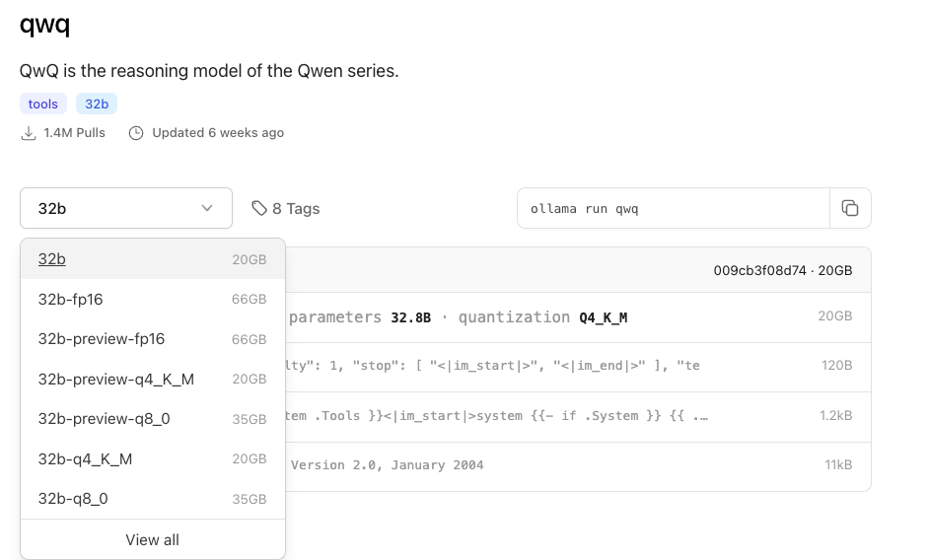Pick the 32b-q4_K_M tag
Image resolution: width=929 pixels, height=560 pixels.
(x=153, y=458)
